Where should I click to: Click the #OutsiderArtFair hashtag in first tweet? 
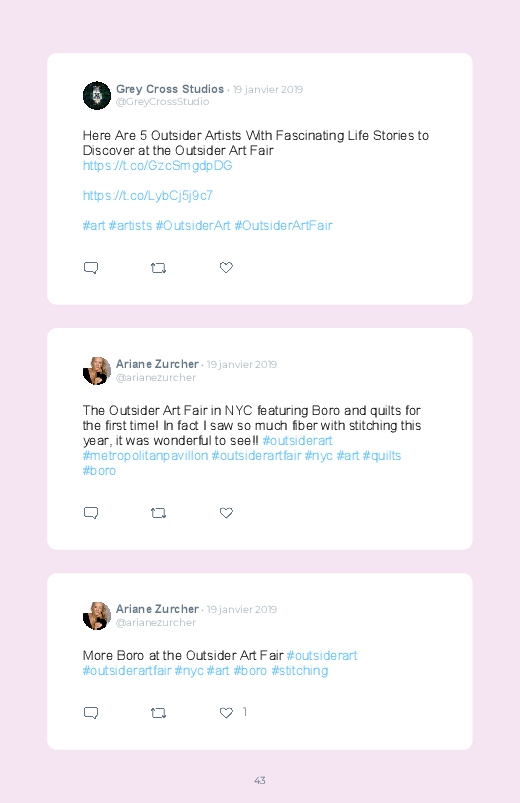(x=283, y=225)
